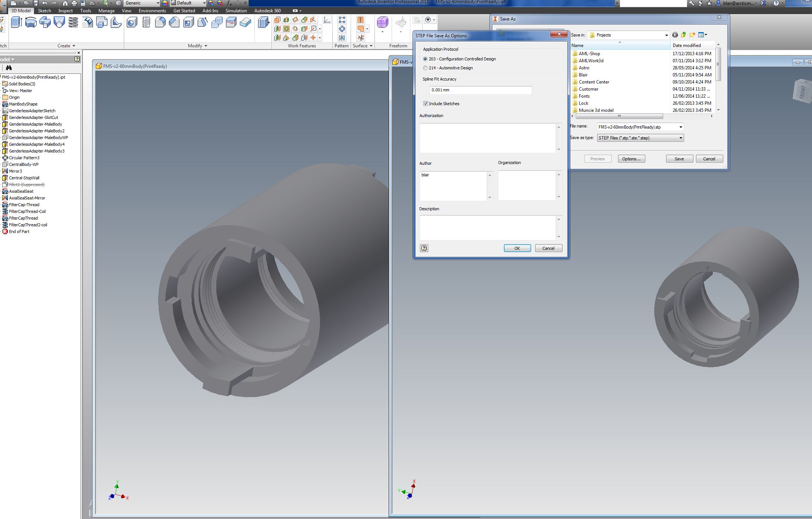This screenshot has width=812, height=519.
Task: Select the Thread tool
Action: tap(146, 22)
